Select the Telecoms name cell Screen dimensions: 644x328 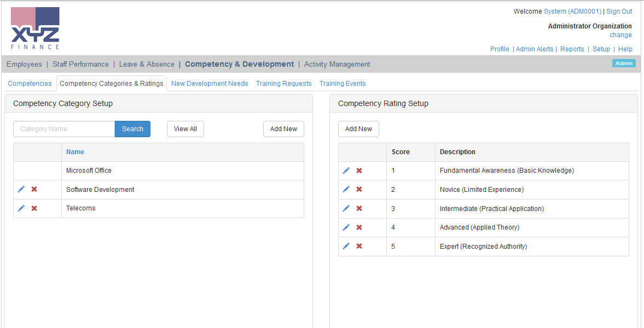(183, 208)
